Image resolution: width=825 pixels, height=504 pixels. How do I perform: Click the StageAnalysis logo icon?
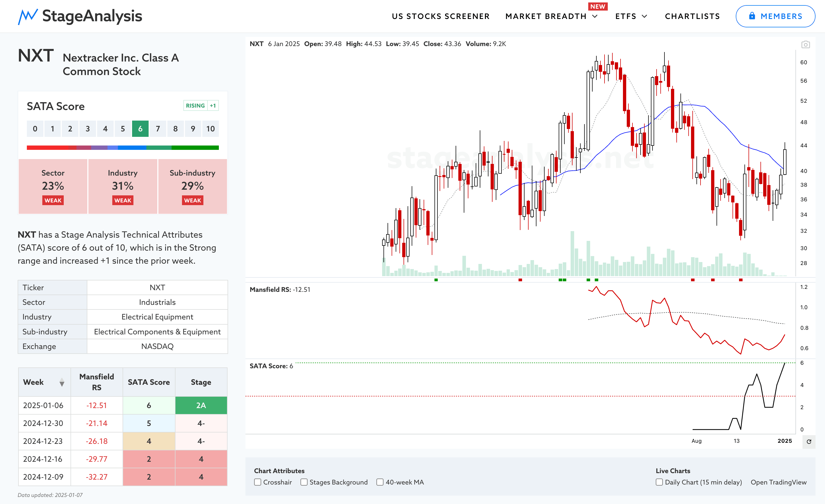pos(28,16)
